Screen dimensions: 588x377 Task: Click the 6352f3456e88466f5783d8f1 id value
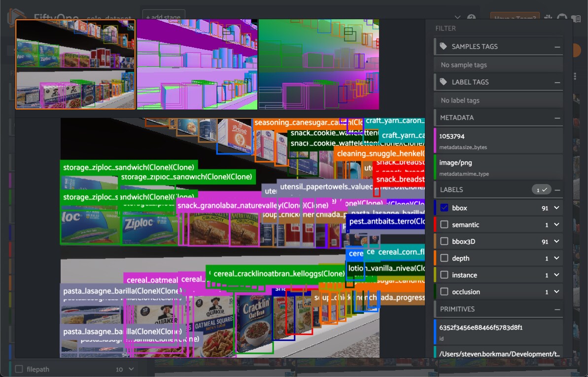click(x=481, y=328)
